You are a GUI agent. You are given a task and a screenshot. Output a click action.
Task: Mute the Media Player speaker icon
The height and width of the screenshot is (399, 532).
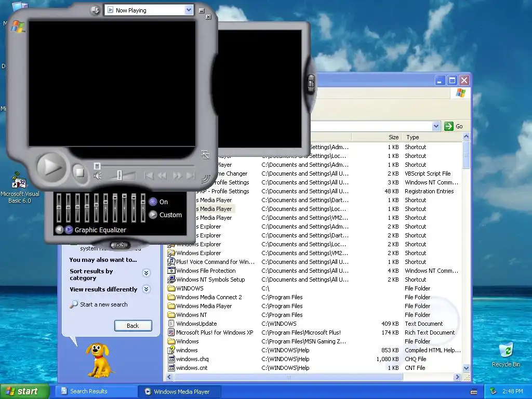(97, 176)
